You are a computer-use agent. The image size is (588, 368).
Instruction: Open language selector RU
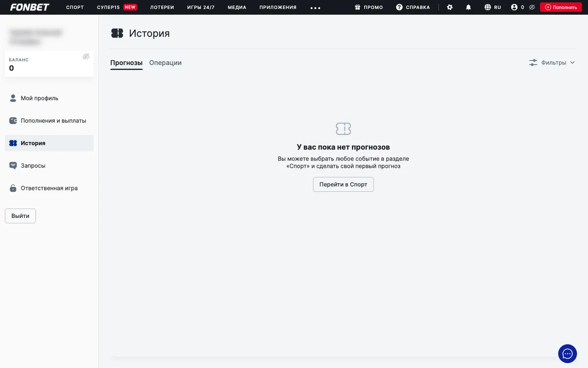coord(498,7)
